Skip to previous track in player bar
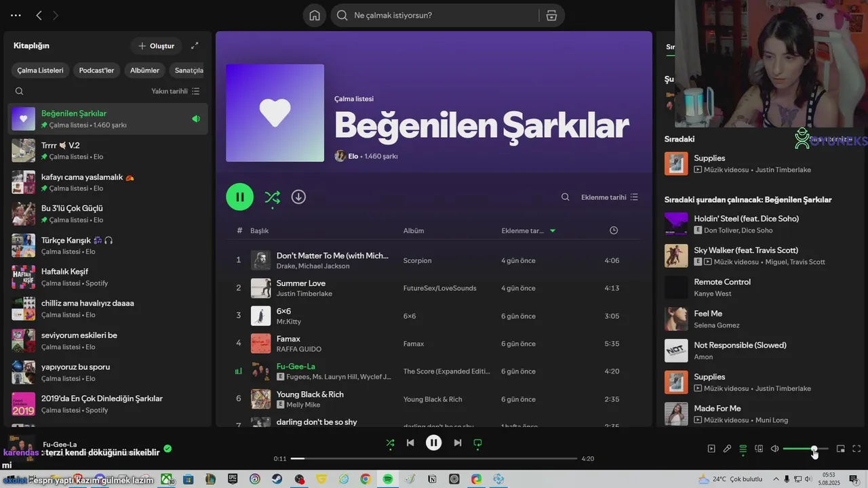This screenshot has width=868, height=488. pos(410,443)
